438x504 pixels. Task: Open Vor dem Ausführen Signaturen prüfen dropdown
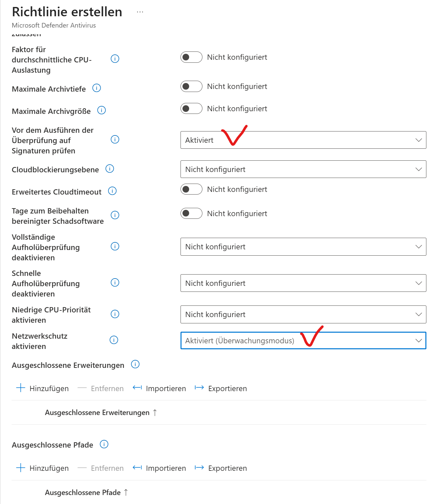tap(303, 140)
